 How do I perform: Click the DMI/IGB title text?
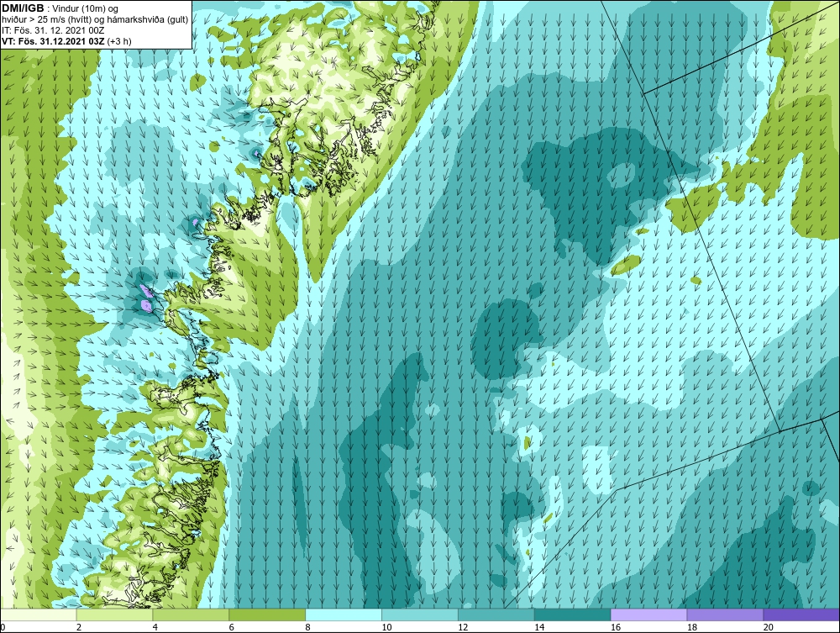(x=23, y=8)
